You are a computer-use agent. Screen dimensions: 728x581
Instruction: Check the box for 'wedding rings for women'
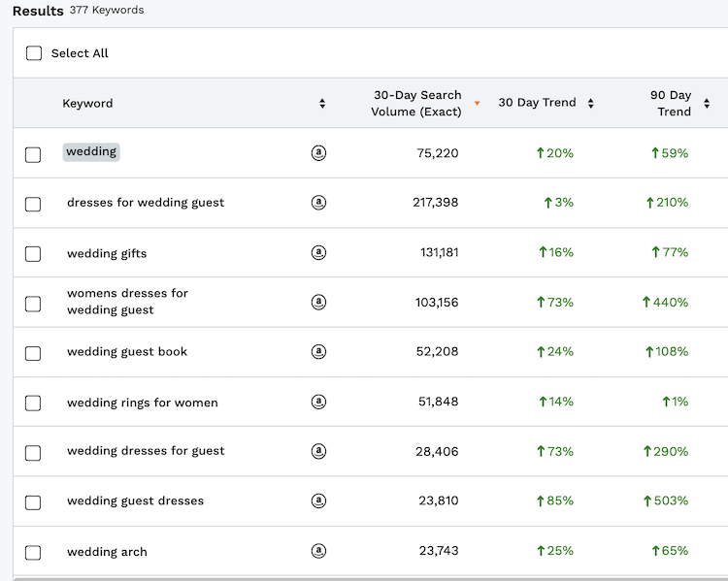coord(33,403)
